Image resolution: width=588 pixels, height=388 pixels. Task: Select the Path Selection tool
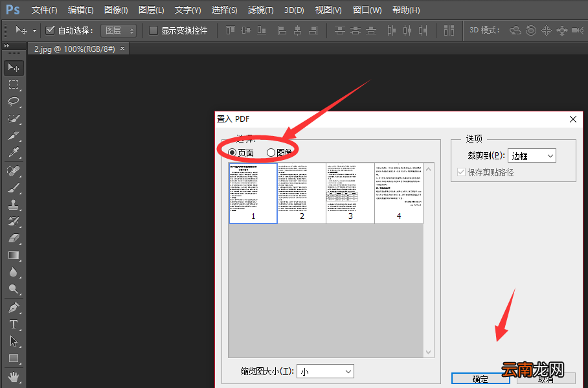pyautogui.click(x=14, y=341)
